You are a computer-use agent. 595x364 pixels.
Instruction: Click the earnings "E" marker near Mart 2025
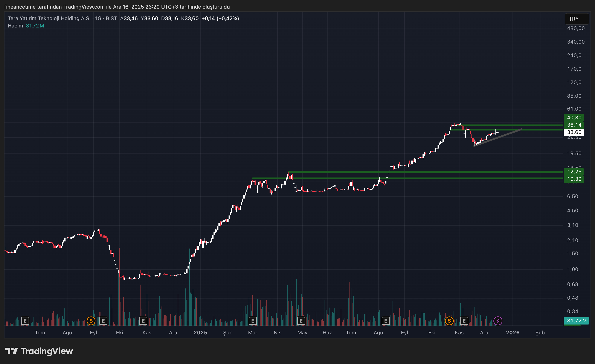point(253,321)
